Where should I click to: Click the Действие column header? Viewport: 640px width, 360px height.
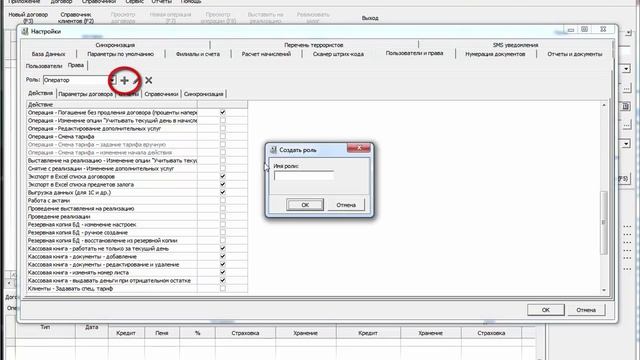click(112, 104)
